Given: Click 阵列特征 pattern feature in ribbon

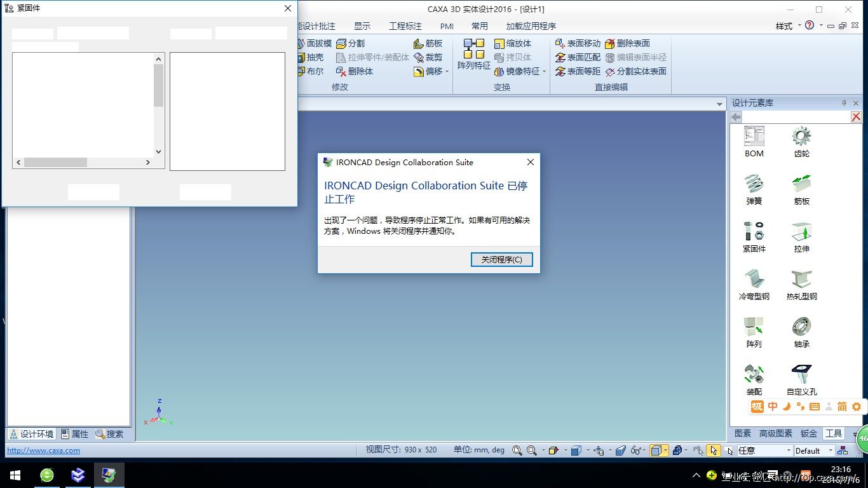Looking at the screenshot, I should pyautogui.click(x=474, y=55).
